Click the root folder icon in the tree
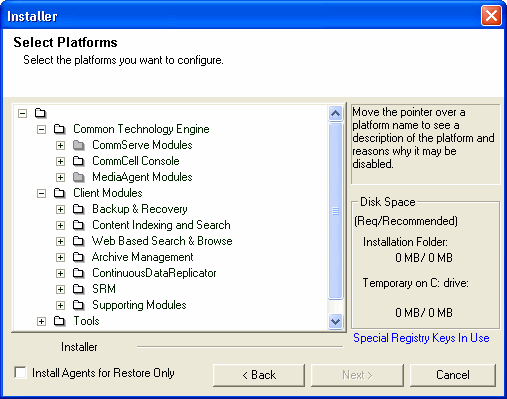The width and height of the screenshot is (507, 399). 41,113
